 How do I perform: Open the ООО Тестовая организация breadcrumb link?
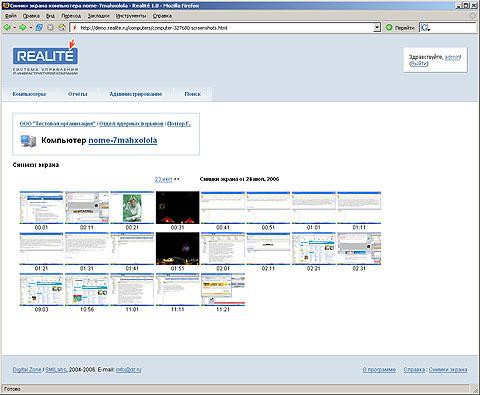[x=58, y=124]
